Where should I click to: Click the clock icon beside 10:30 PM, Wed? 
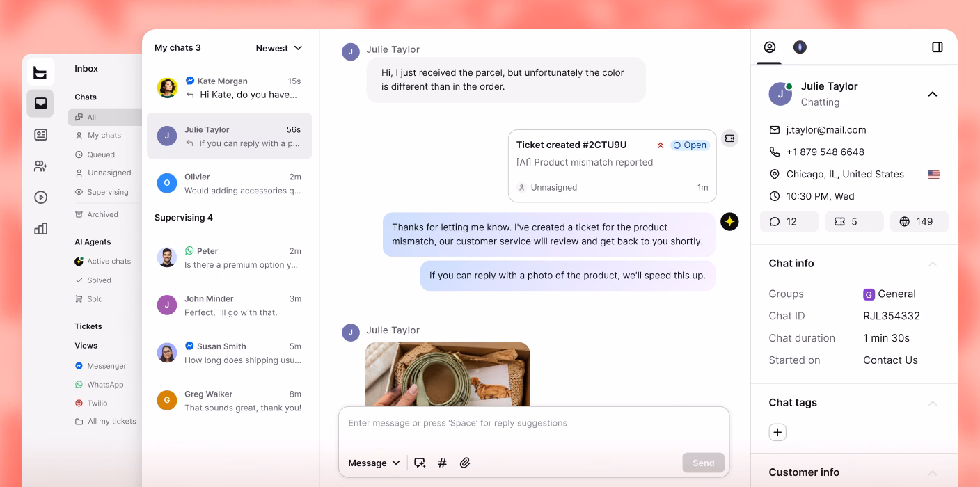pos(775,196)
